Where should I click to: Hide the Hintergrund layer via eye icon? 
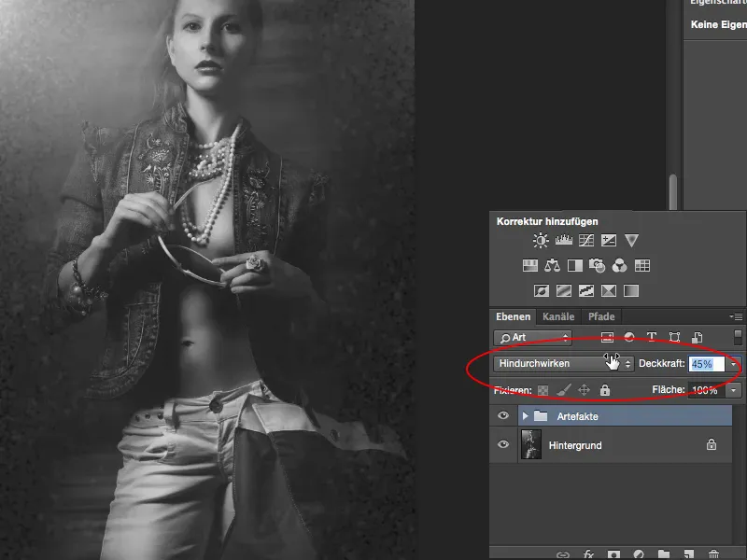tap(503, 444)
